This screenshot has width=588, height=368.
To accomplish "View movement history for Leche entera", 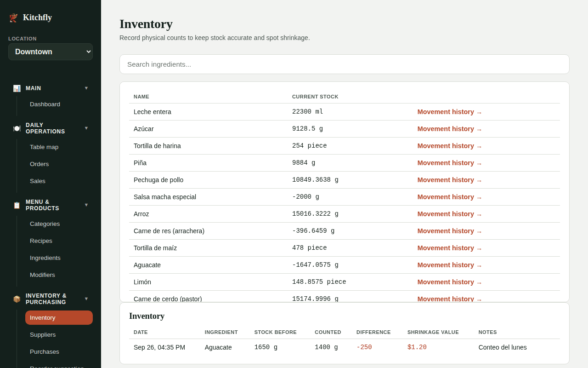I will tap(450, 112).
